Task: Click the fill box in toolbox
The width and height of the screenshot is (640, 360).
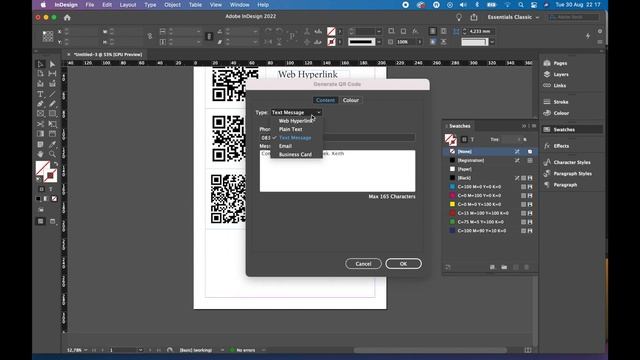Action: [x=42, y=168]
